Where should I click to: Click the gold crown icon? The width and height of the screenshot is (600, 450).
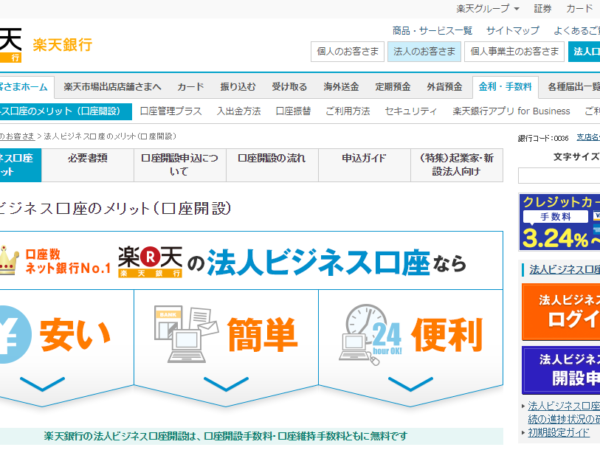(x=9, y=261)
